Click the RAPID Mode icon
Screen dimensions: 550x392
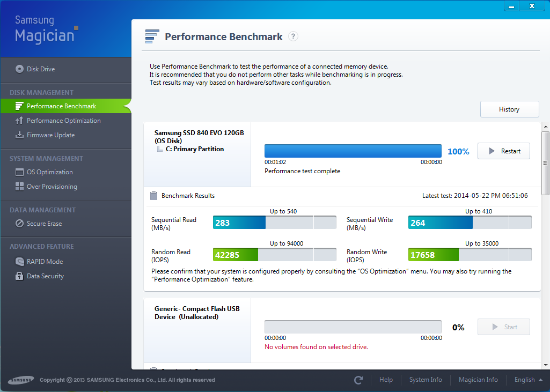(20, 261)
